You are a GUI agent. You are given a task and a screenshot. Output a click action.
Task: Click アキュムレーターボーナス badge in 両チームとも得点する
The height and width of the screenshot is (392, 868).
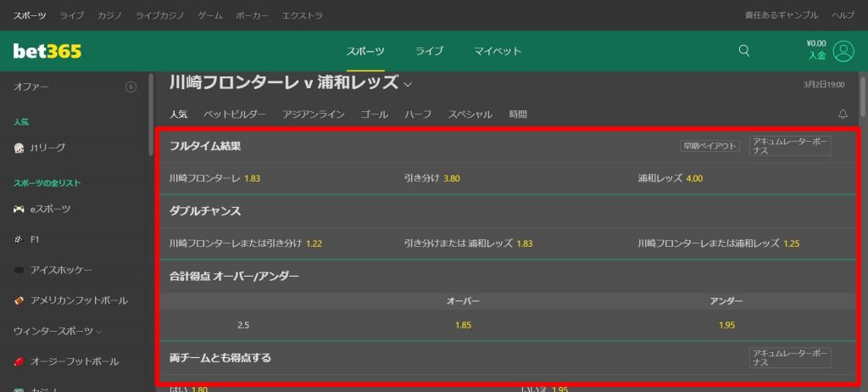pyautogui.click(x=790, y=357)
